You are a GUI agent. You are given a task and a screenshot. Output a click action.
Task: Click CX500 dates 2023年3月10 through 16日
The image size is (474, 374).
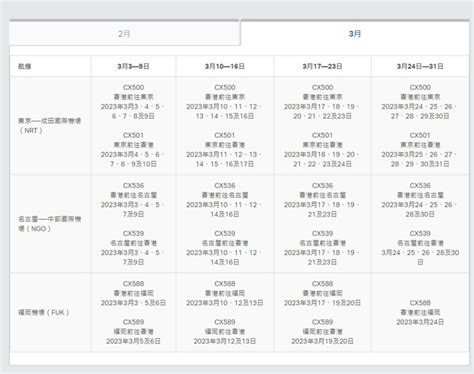pos(224,111)
